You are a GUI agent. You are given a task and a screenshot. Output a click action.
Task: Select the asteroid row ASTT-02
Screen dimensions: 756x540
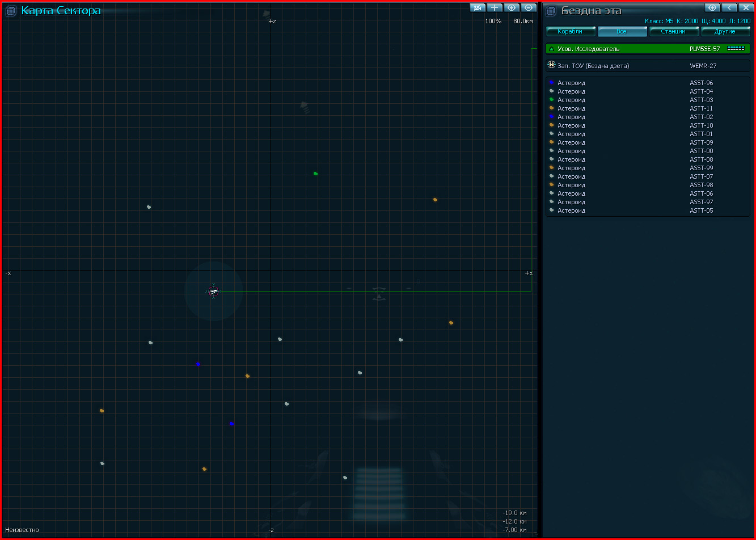[x=648, y=117]
